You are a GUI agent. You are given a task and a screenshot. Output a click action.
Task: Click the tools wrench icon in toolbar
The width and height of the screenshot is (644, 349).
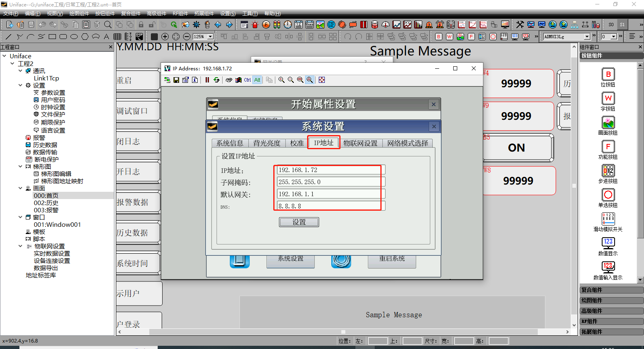point(520,25)
